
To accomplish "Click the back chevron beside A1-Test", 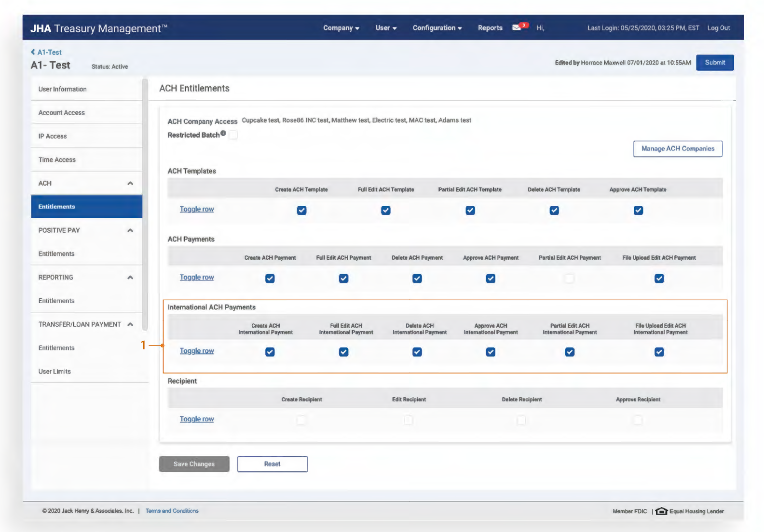I will point(33,52).
